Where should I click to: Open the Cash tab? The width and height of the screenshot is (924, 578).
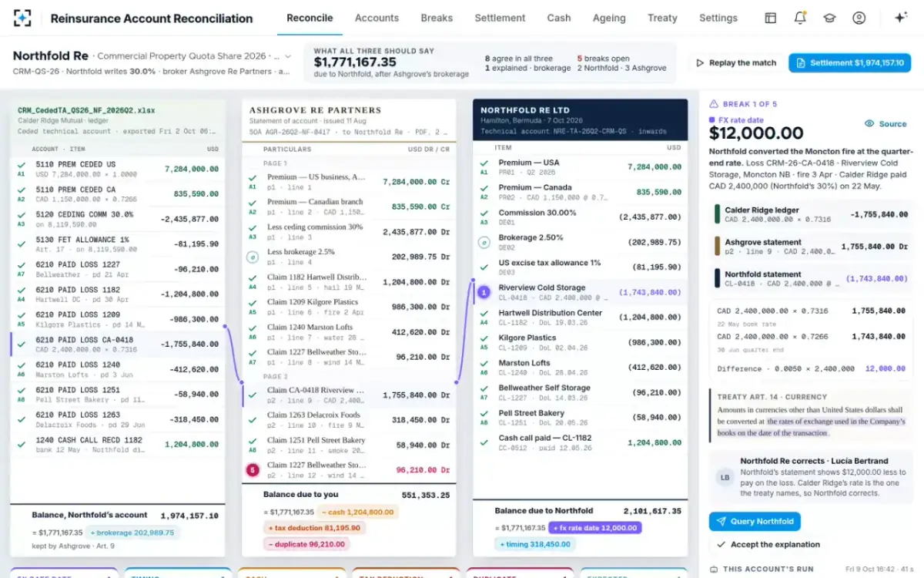tap(559, 18)
